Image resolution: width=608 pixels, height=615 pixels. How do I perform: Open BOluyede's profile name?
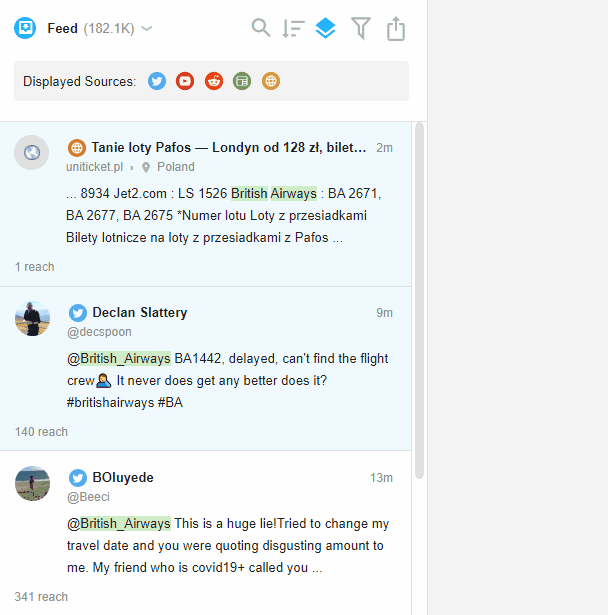tap(123, 478)
